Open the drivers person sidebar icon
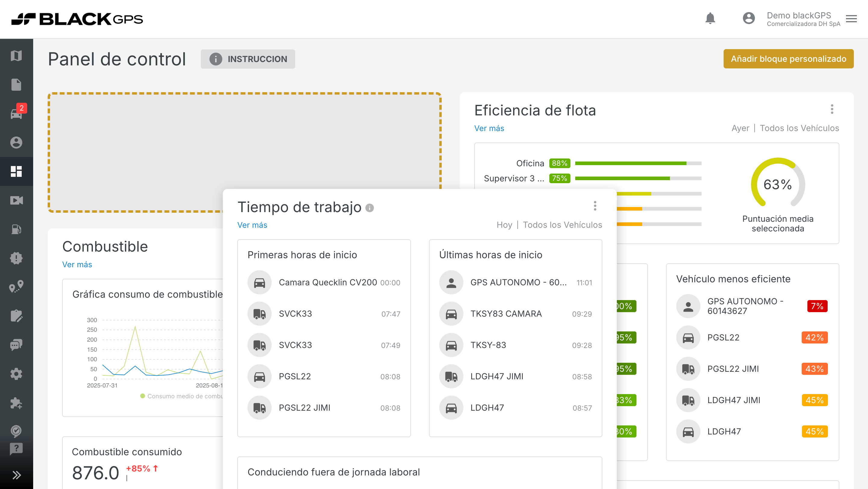This screenshot has width=868, height=489. click(16, 143)
